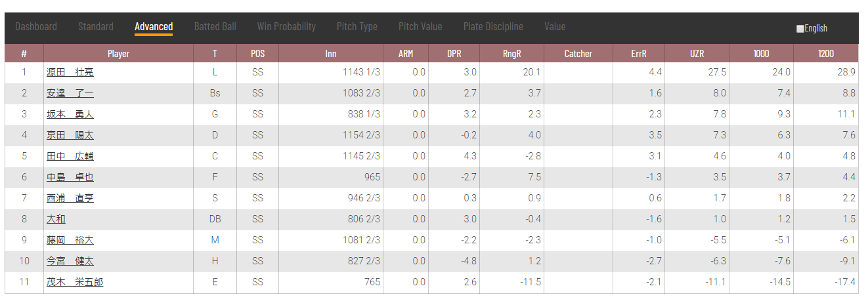Open player link 源田 壮亮
The width and height of the screenshot is (868, 303).
[x=70, y=72]
